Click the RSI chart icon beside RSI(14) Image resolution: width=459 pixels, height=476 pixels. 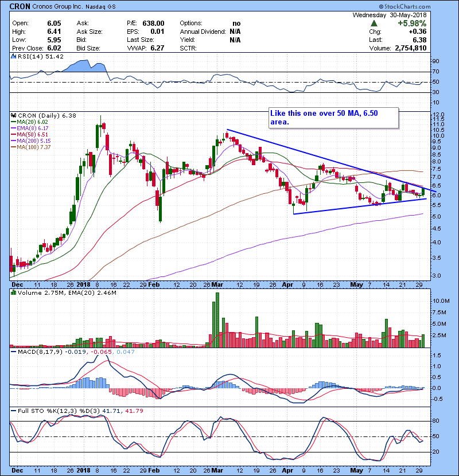[14, 56]
